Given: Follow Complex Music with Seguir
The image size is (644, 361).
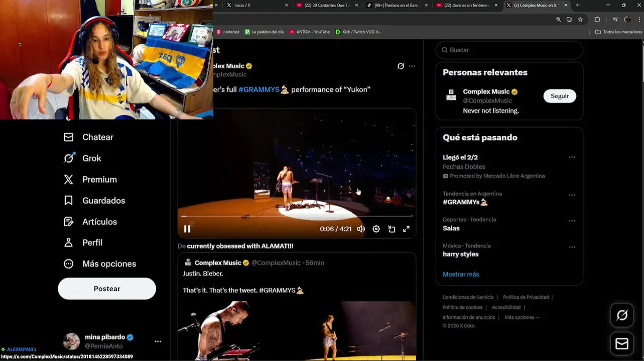Looking at the screenshot, I should (560, 96).
